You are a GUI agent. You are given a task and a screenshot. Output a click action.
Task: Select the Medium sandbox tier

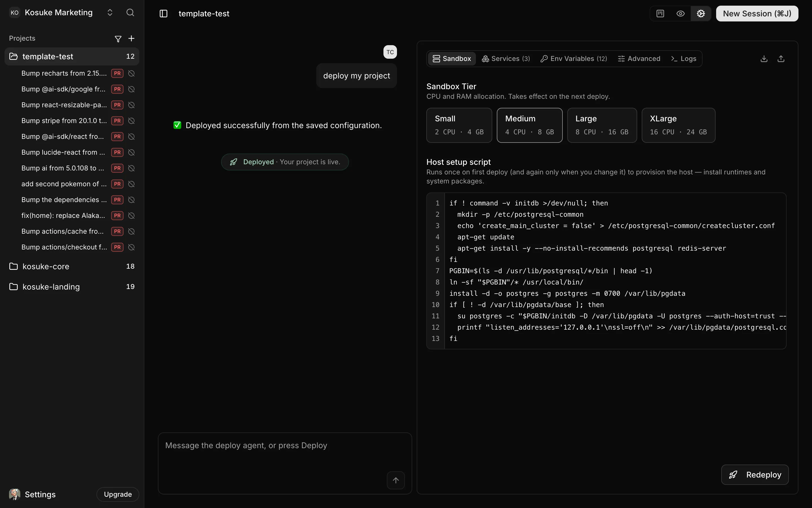point(529,125)
